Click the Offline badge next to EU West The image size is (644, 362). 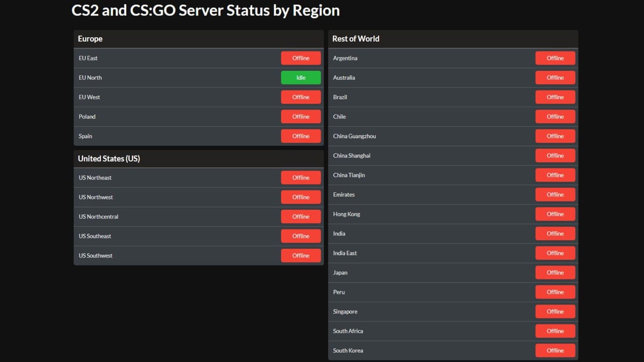[x=301, y=97]
